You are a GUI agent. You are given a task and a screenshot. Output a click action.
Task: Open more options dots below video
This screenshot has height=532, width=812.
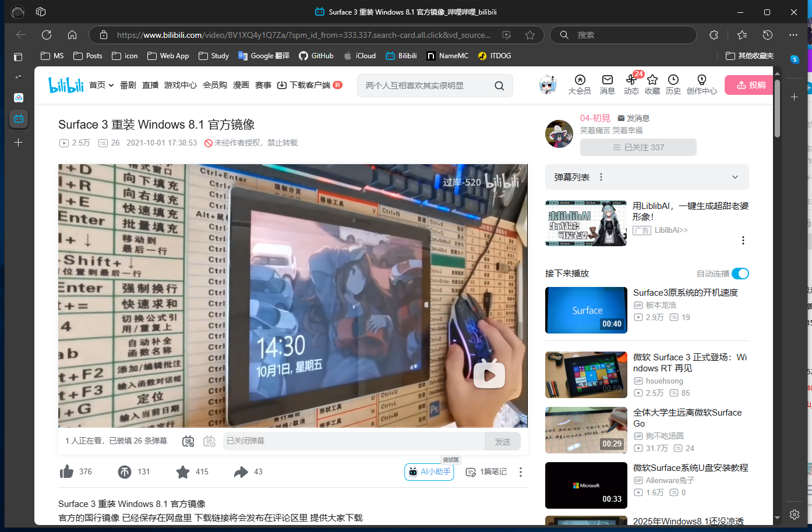pos(521,472)
